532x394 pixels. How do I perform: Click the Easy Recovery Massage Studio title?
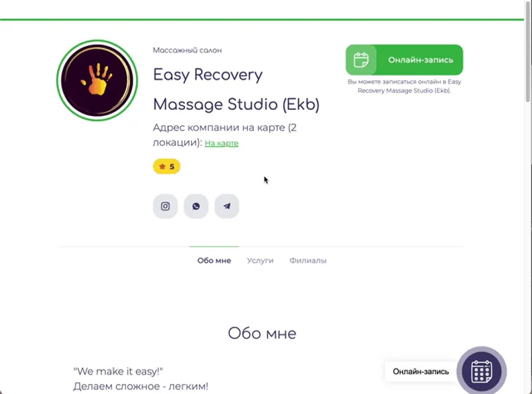coord(236,89)
